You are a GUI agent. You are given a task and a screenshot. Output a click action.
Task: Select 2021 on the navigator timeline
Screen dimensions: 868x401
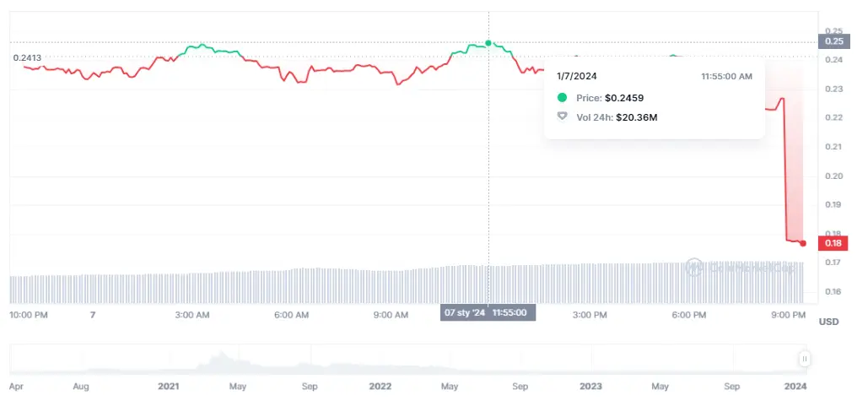pyautogui.click(x=169, y=386)
